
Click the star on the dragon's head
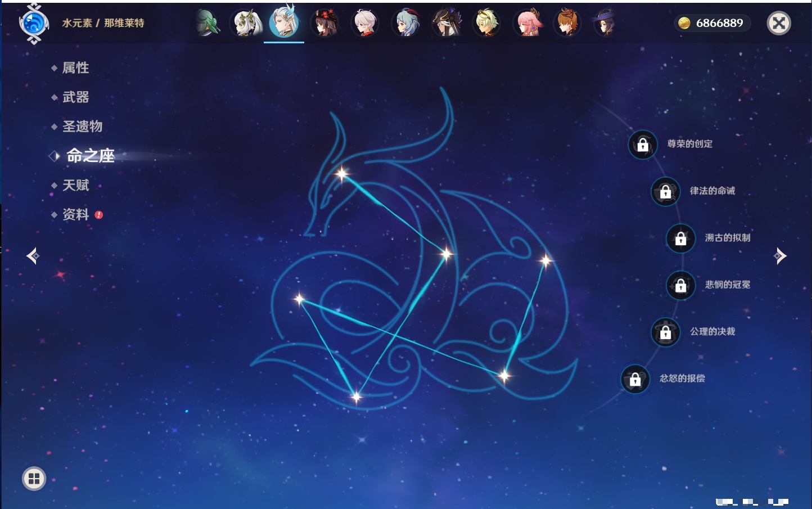tap(341, 174)
